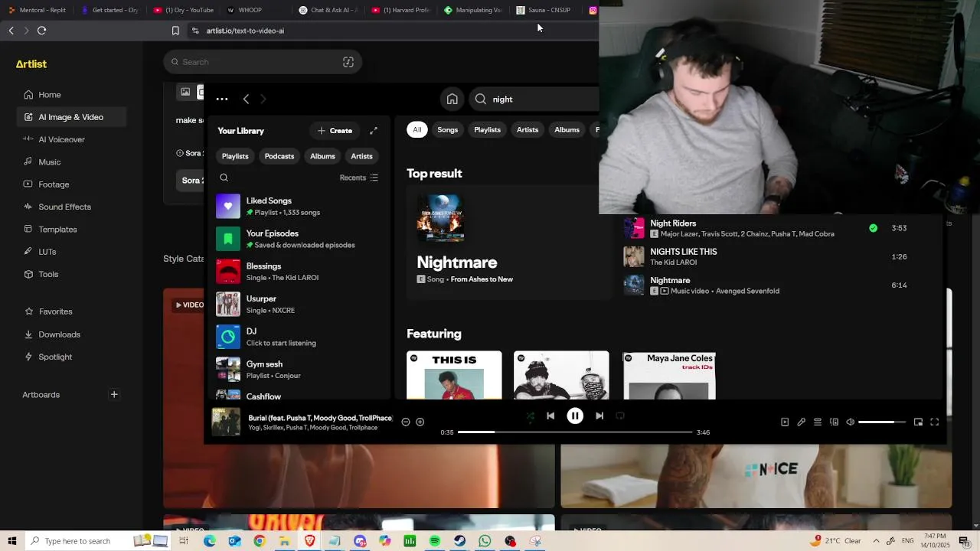The width and height of the screenshot is (980, 551).
Task: Search within Your Library magnifier icon
Action: tap(224, 178)
